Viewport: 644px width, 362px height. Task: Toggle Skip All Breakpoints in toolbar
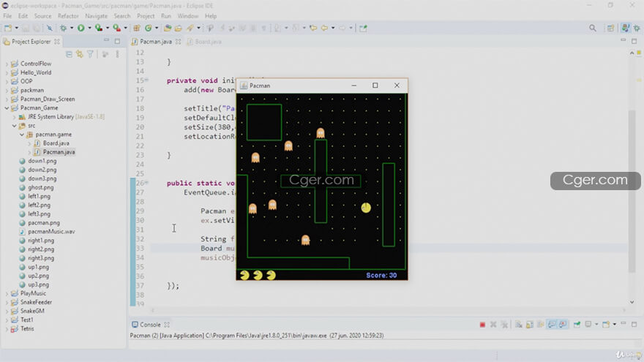pos(49,28)
